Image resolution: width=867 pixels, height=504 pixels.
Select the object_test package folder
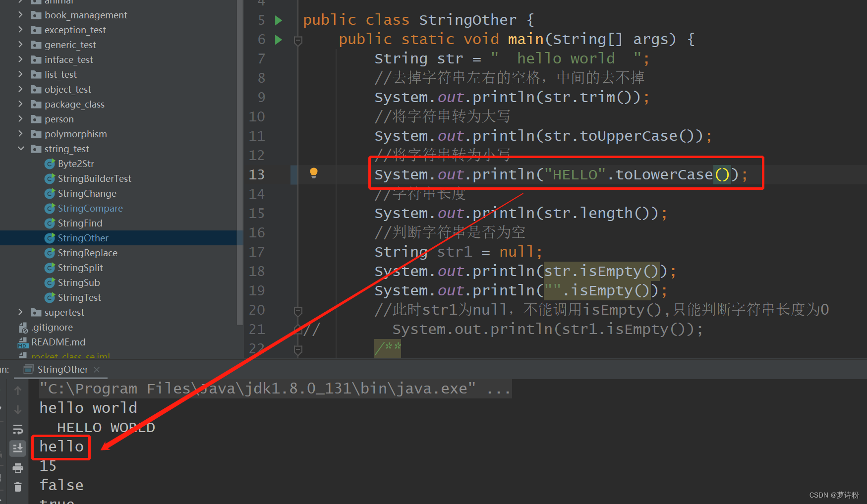(67, 89)
